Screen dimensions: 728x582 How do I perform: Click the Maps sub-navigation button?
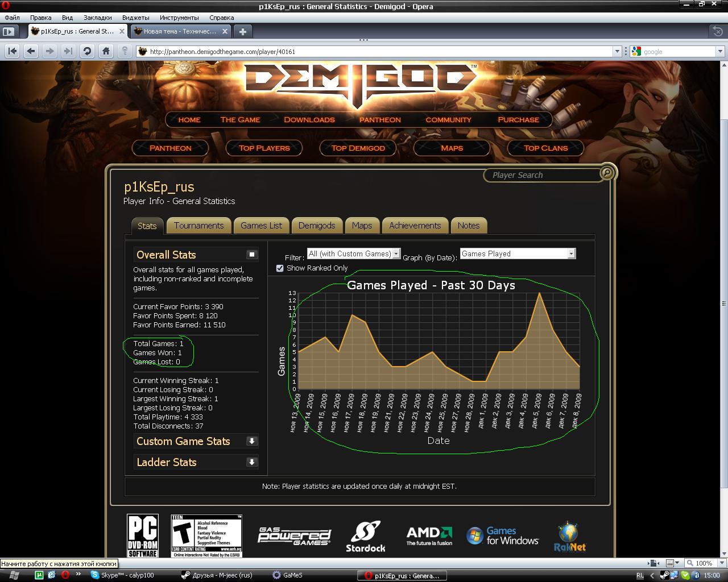[452, 148]
